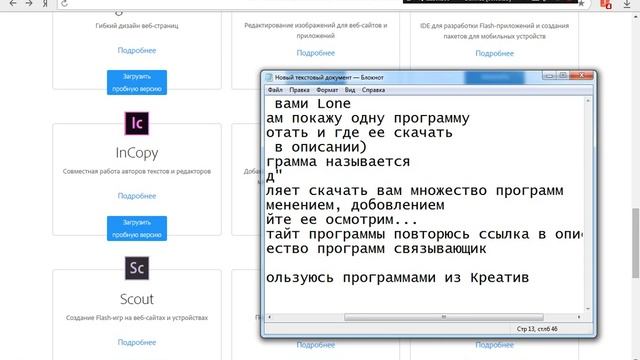
Task: Click the InCopy application icon
Action: coord(137,123)
